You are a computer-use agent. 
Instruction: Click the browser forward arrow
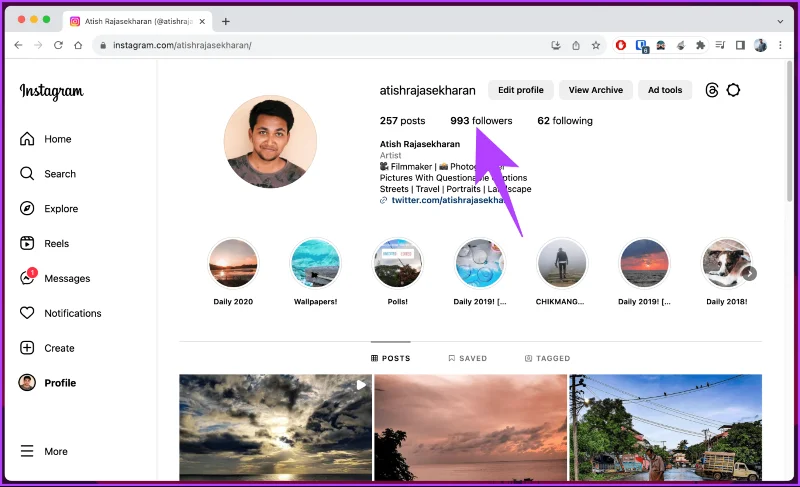(38, 45)
